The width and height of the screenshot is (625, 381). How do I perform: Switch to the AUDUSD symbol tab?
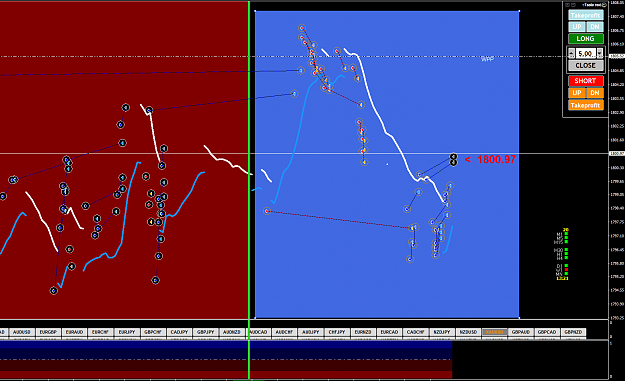[22, 332]
